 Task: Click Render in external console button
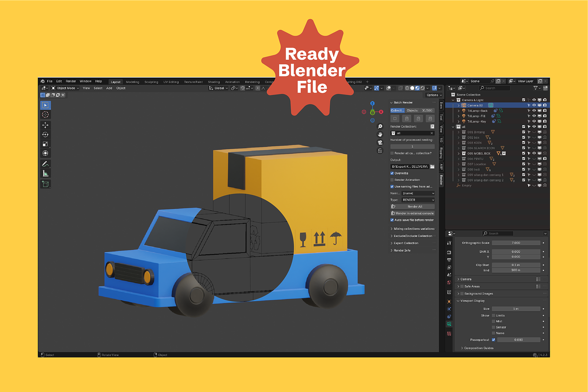413,213
